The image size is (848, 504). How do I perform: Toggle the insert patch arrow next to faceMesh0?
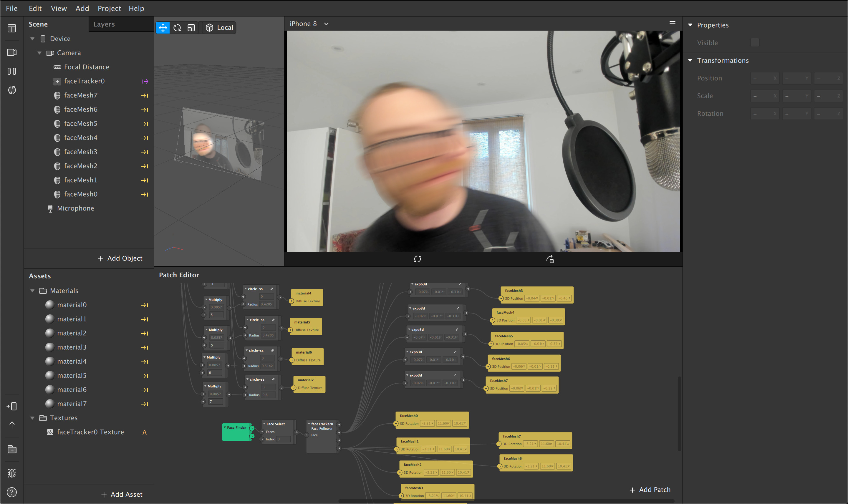[x=145, y=194]
